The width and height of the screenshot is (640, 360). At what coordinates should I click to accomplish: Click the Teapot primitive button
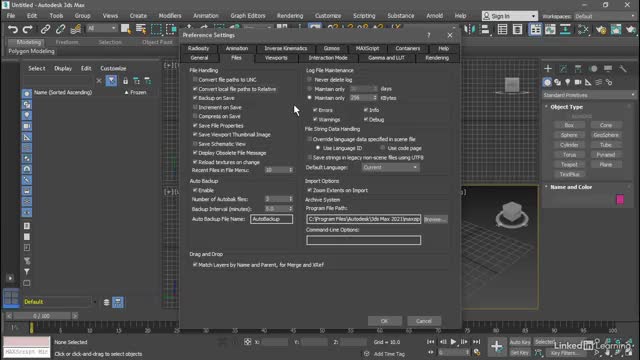(x=569, y=164)
